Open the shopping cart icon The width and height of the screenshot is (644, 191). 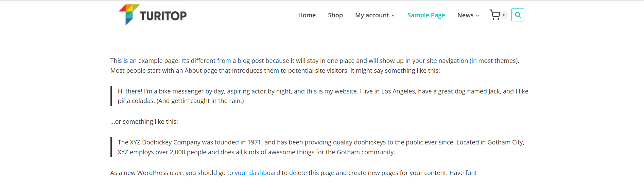click(x=495, y=15)
